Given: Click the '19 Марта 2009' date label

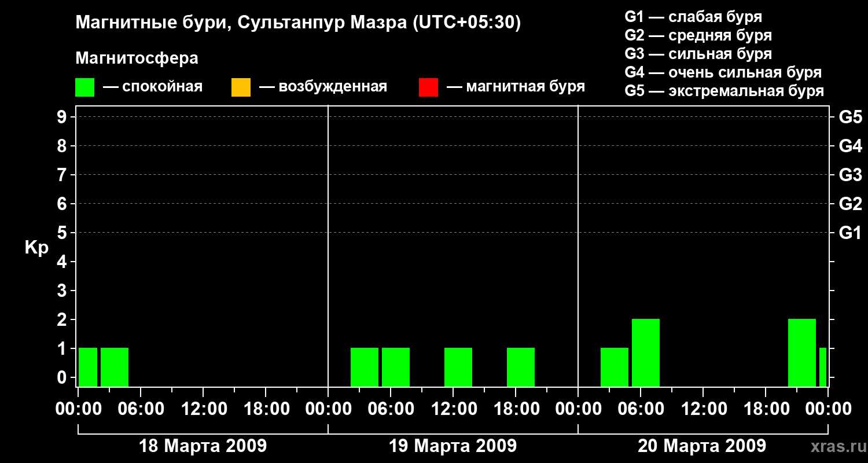Looking at the screenshot, I should [453, 446].
